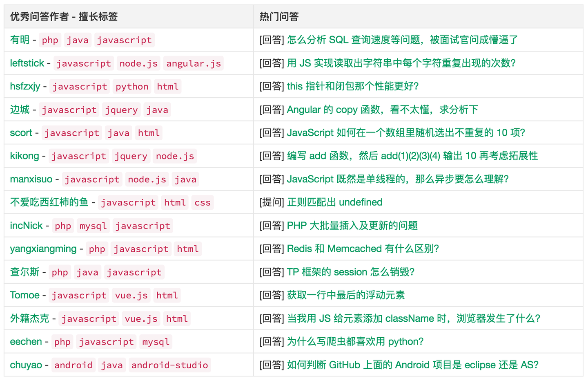Click android tag in chuyao row
This screenshot has height=381, width=588.
coord(73,365)
